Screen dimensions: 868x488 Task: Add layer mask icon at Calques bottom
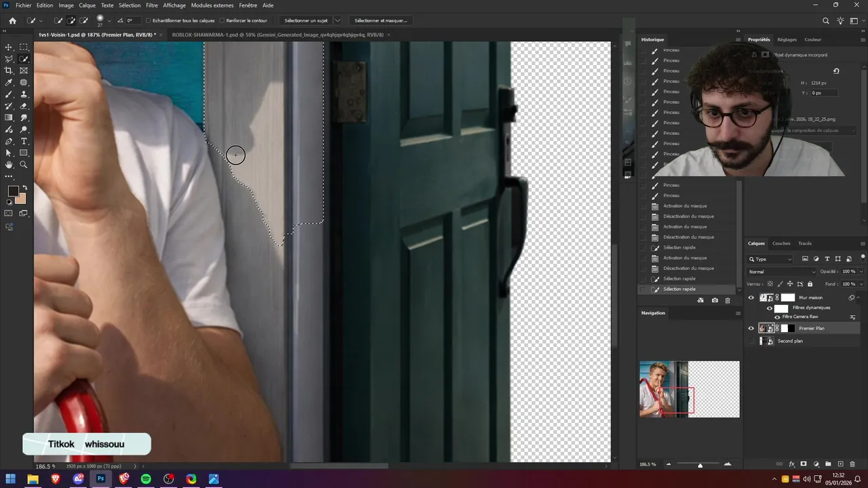(x=804, y=464)
